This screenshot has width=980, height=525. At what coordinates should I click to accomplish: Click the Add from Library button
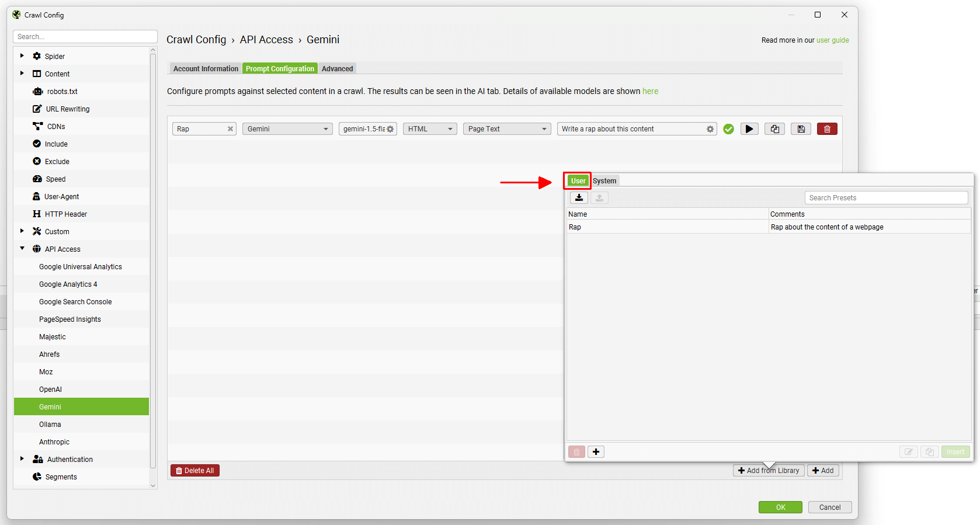point(769,471)
